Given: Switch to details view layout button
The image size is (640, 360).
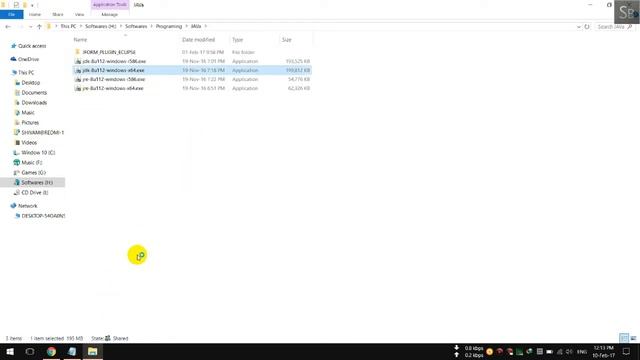Looking at the screenshot, I should [623, 338].
